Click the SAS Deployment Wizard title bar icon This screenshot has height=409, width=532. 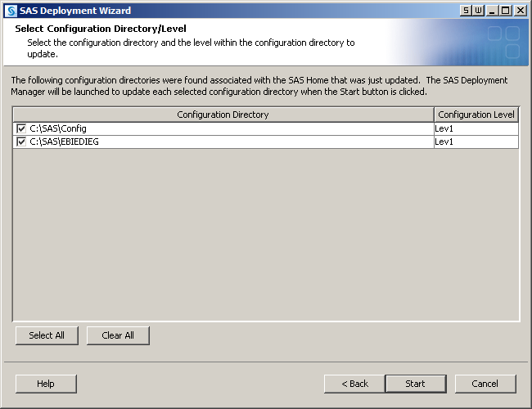pos(11,11)
